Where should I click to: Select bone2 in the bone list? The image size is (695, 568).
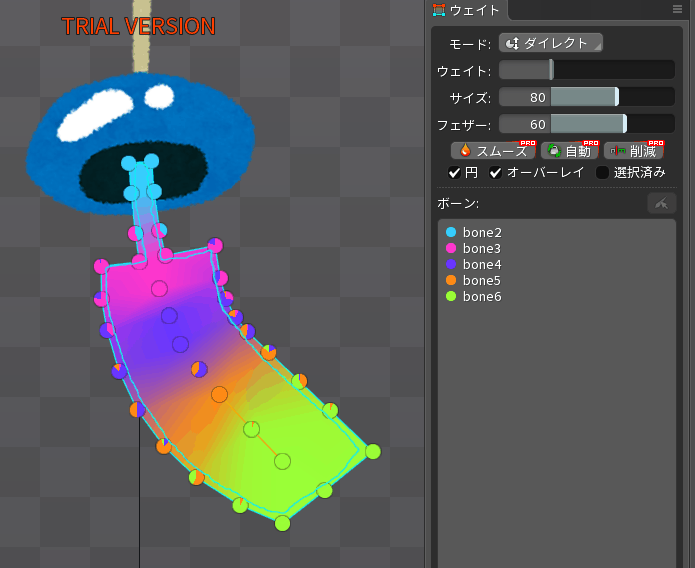point(482,232)
